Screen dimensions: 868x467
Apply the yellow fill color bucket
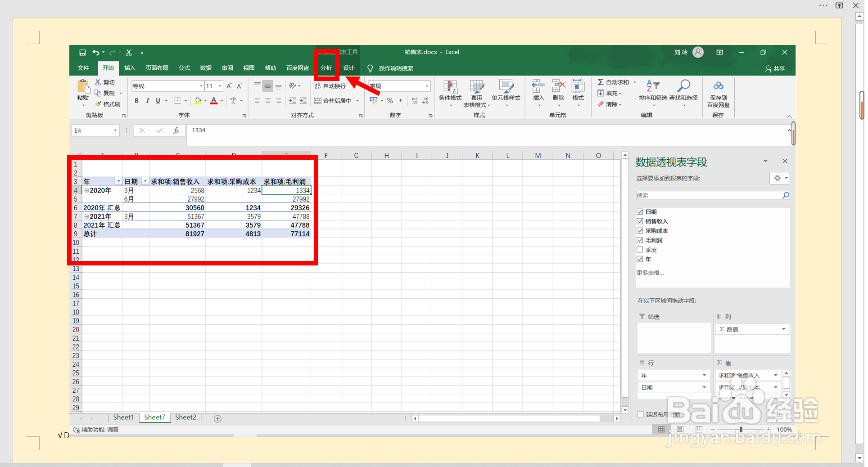pyautogui.click(x=198, y=101)
